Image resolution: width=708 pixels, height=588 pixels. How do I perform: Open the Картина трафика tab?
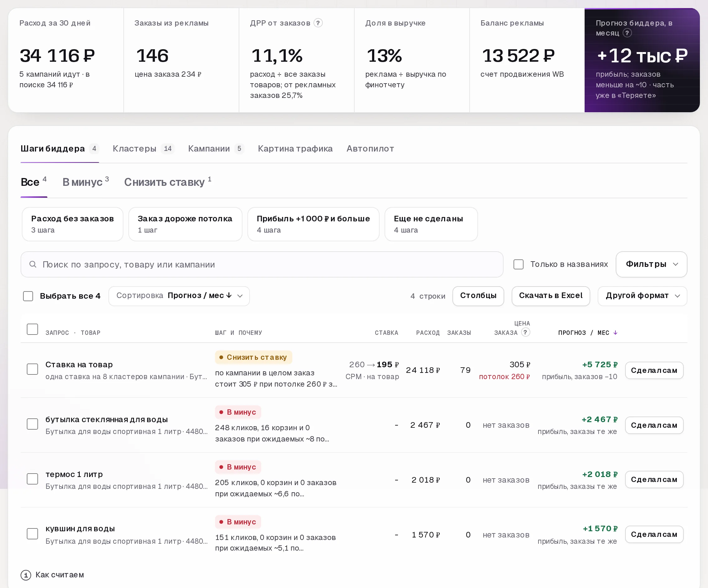(x=295, y=149)
